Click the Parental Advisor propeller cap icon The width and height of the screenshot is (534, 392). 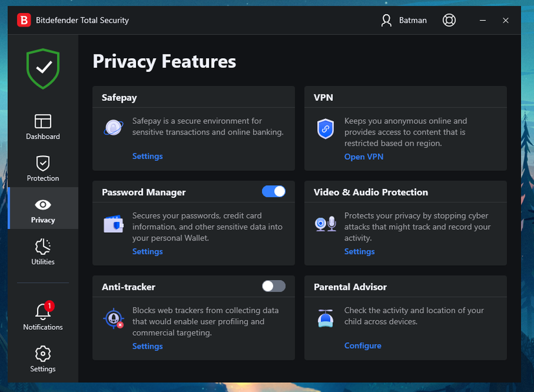click(x=326, y=318)
